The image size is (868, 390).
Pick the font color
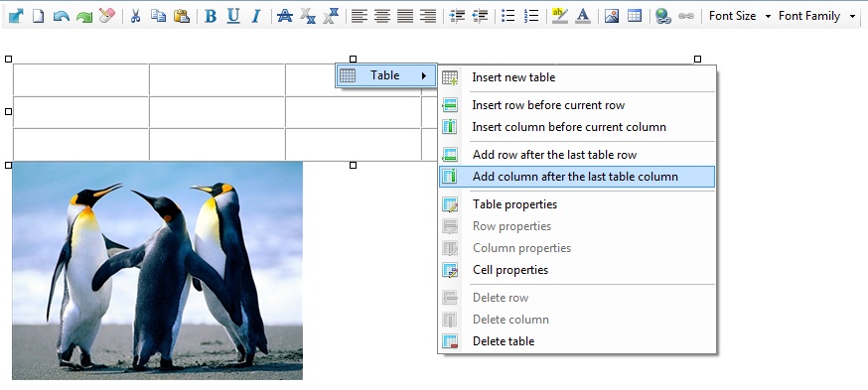tap(582, 16)
